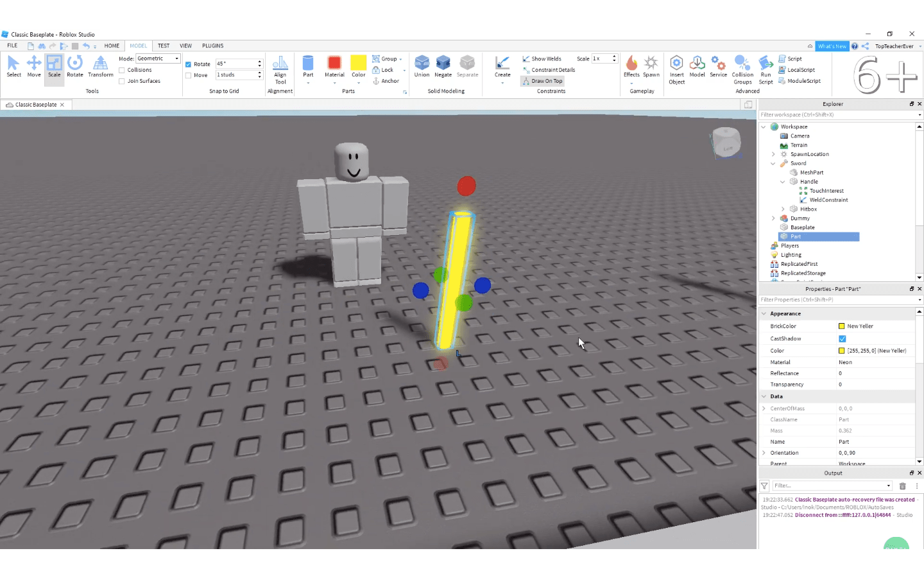The image size is (924, 578).
Task: Toggle Anchor for the part
Action: [x=386, y=81]
